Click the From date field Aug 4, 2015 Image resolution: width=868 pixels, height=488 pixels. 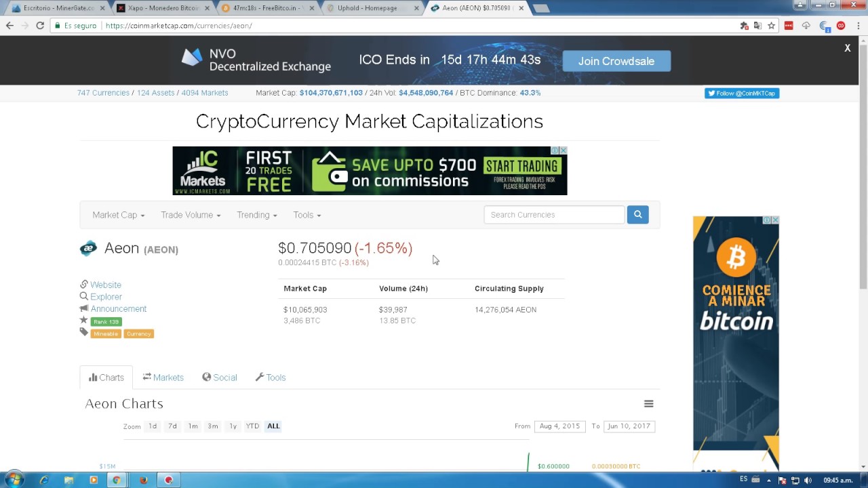click(560, 426)
